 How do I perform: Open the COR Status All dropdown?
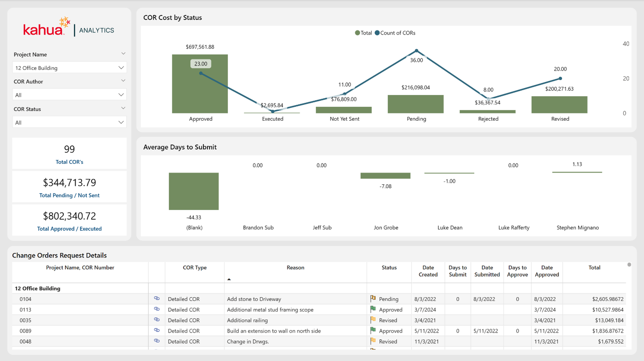click(x=69, y=122)
